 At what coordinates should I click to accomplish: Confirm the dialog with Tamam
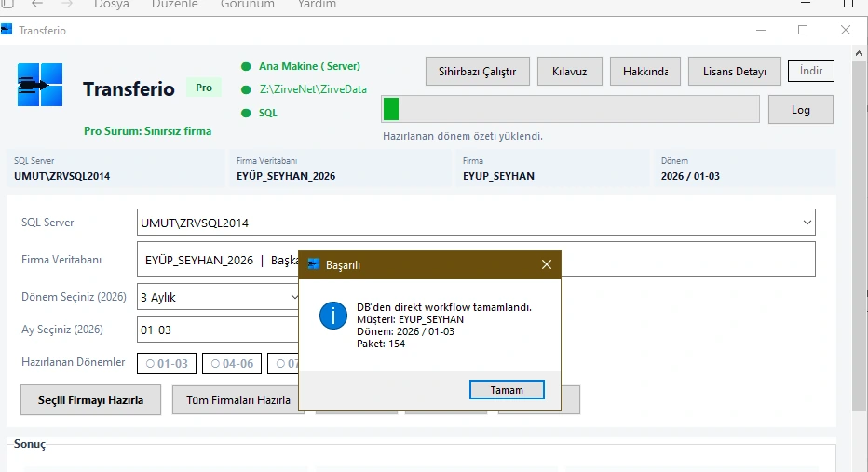tap(507, 389)
